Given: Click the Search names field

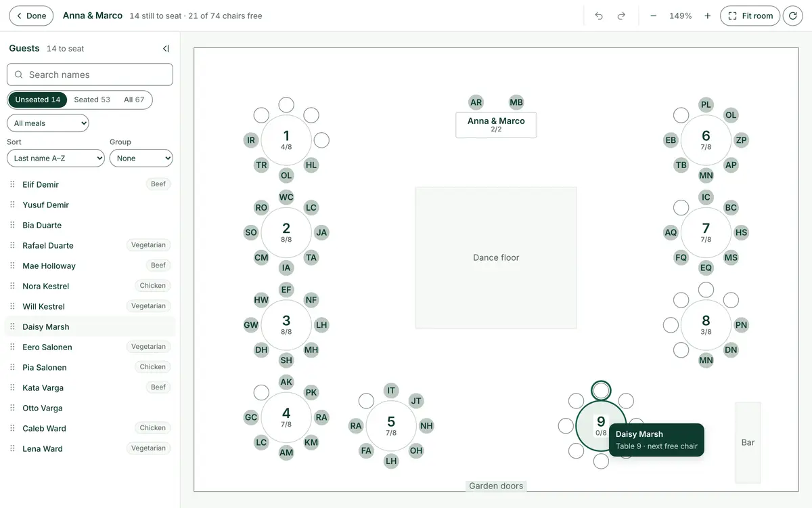Looking at the screenshot, I should pos(90,75).
